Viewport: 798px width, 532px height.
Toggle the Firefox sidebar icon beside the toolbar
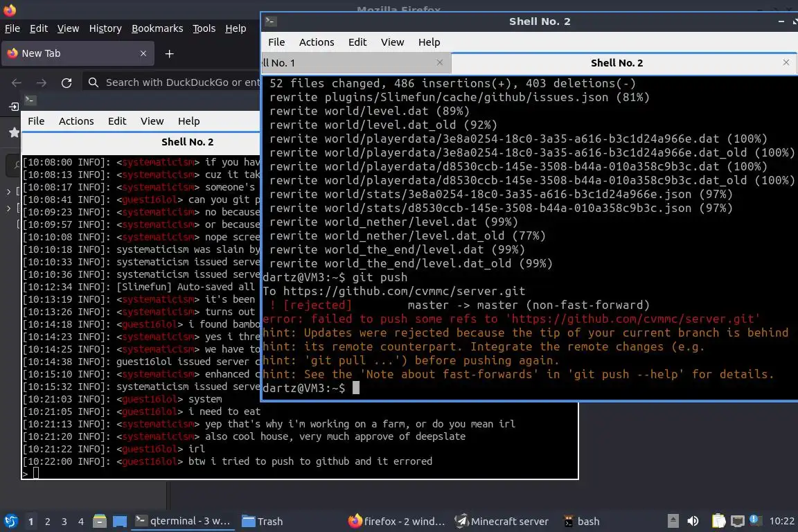pyautogui.click(x=14, y=107)
